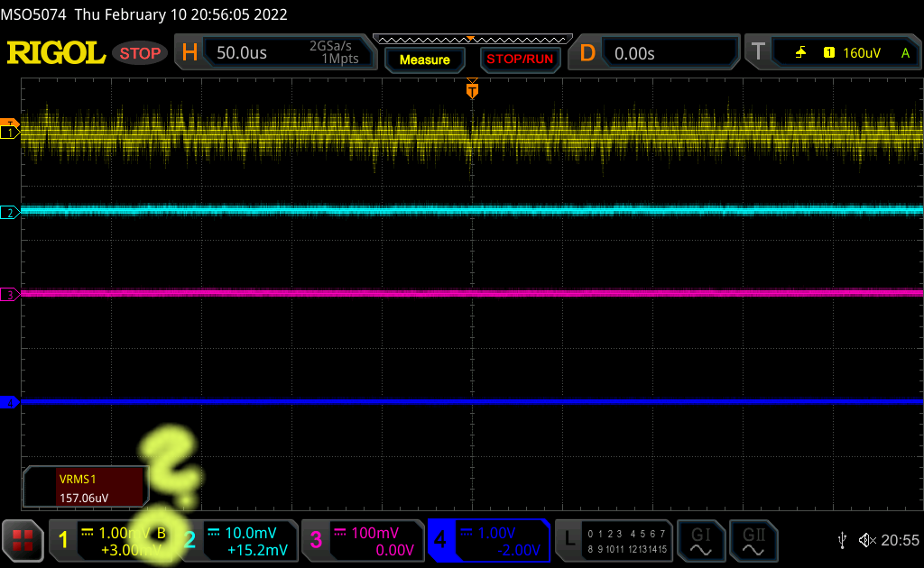
Task: Select the cyan channel 2 level marker
Action: pyautogui.click(x=9, y=213)
